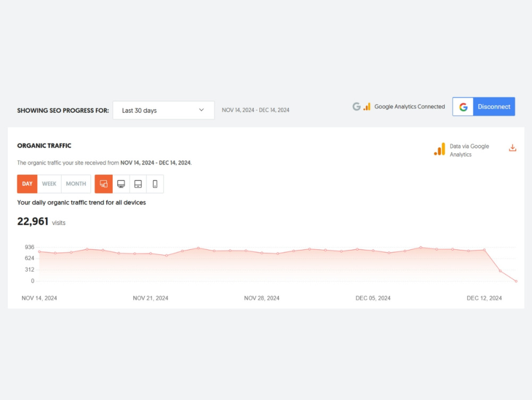Click the Data via Google Analytics logo
The image size is (532, 400).
[x=439, y=150]
